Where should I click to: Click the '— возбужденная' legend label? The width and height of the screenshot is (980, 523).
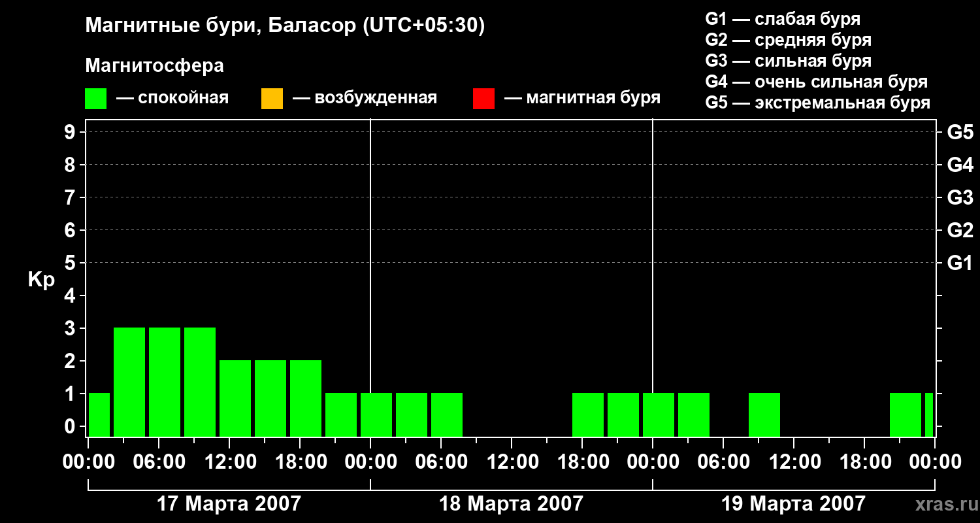[365, 98]
